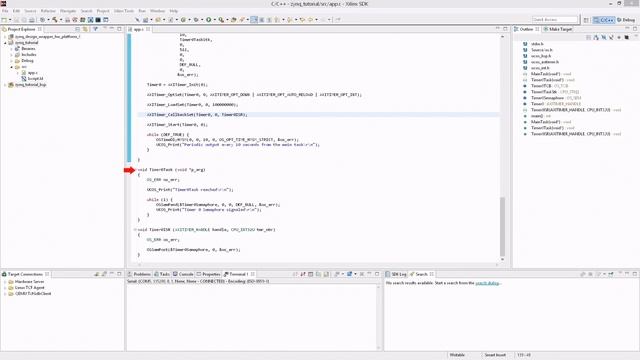
Task: Expand the Binaries folder
Action: click(11, 49)
